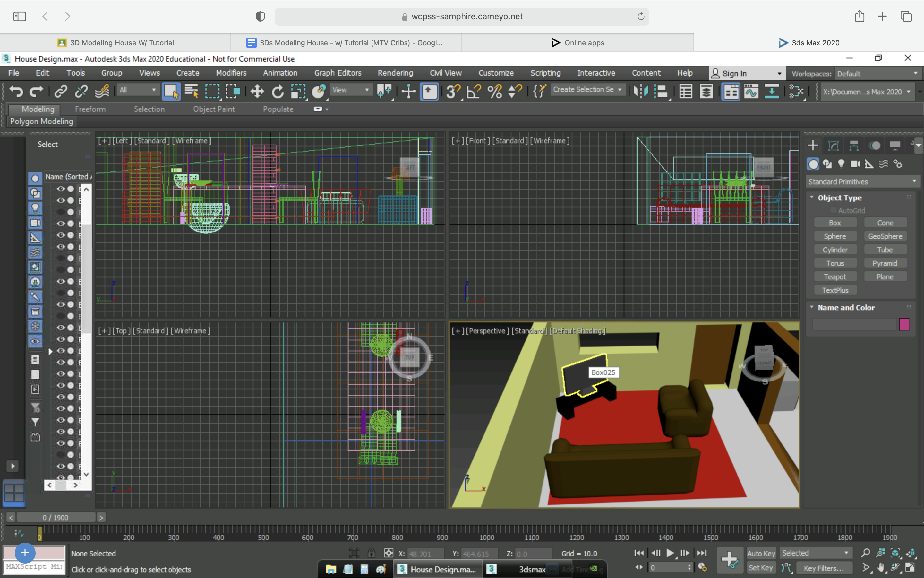Screen dimensions: 924x578
Task: Open the Motion panel tab icon
Action: (x=874, y=145)
